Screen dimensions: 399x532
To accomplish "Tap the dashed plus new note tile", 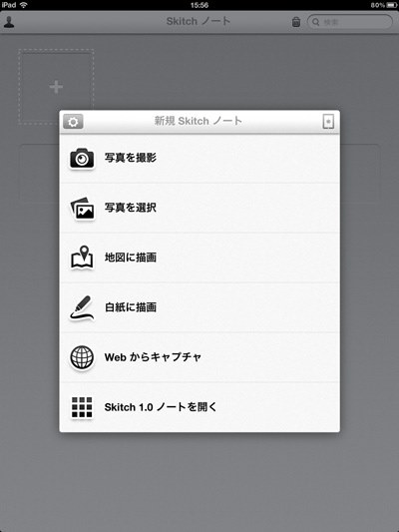I will tap(56, 87).
